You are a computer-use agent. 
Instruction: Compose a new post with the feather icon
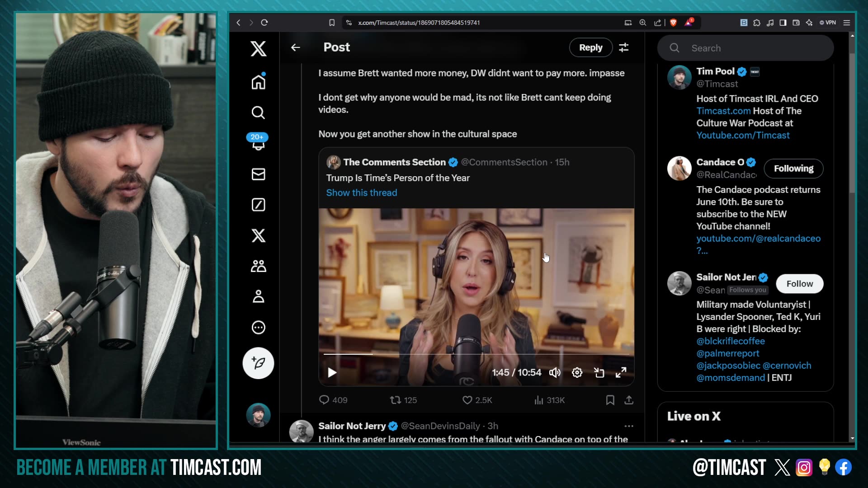[x=258, y=363]
